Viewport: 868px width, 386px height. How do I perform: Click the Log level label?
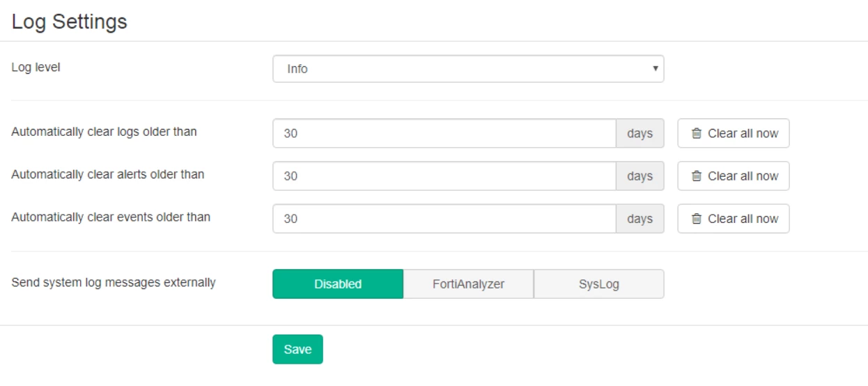point(36,68)
